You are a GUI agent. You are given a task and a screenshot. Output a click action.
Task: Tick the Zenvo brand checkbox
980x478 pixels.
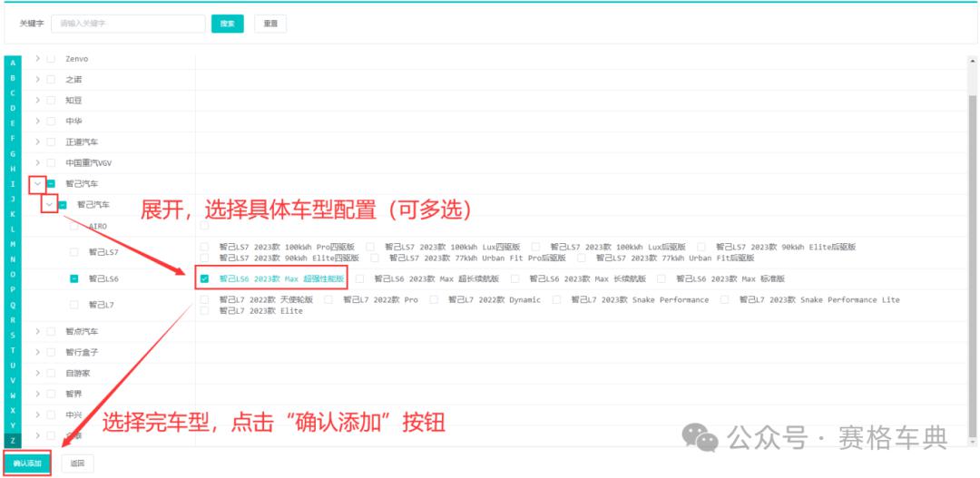[51, 59]
